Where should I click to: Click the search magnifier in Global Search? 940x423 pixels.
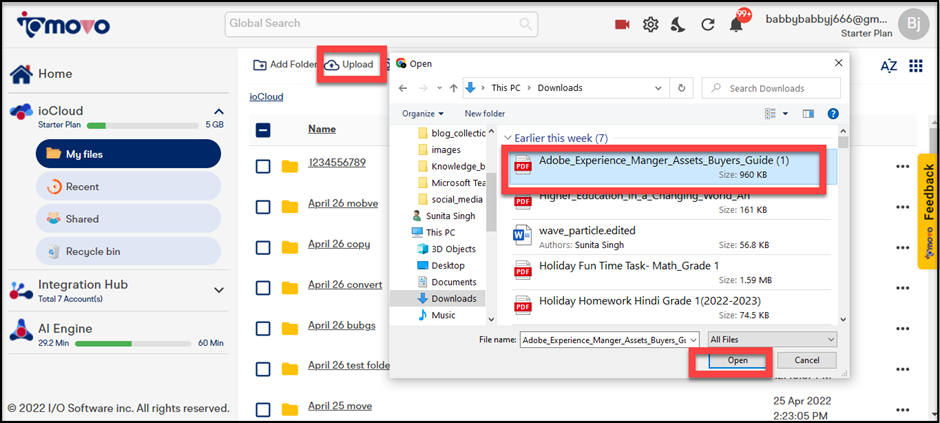click(x=525, y=24)
